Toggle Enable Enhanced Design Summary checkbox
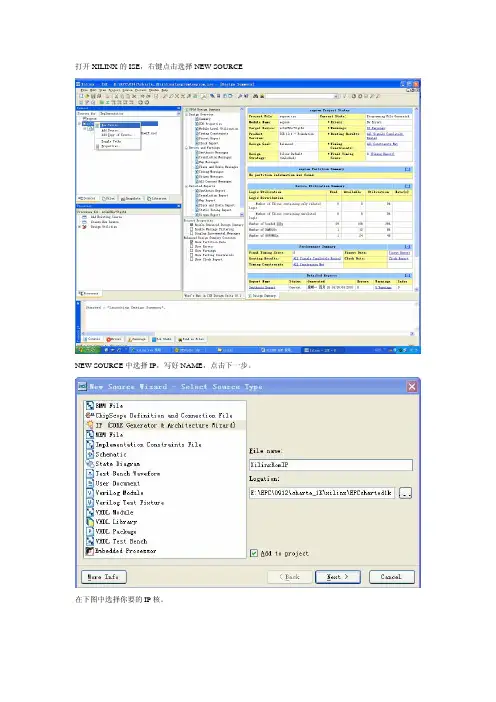 192,225
